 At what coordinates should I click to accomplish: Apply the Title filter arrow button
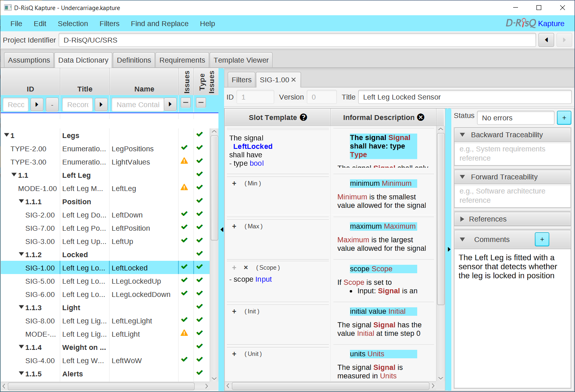pos(101,104)
